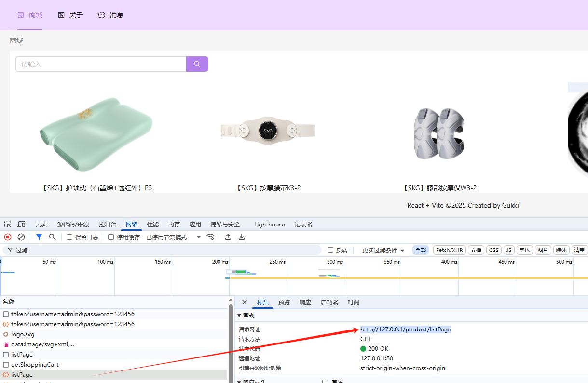Filter requests by JS
The image size is (588, 383).
tap(509, 250)
